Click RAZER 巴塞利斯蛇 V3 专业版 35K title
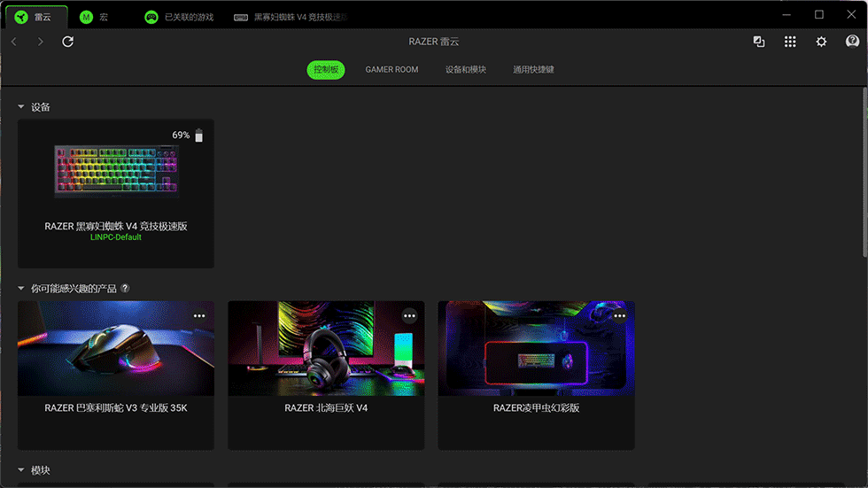The image size is (868, 488). (x=116, y=407)
